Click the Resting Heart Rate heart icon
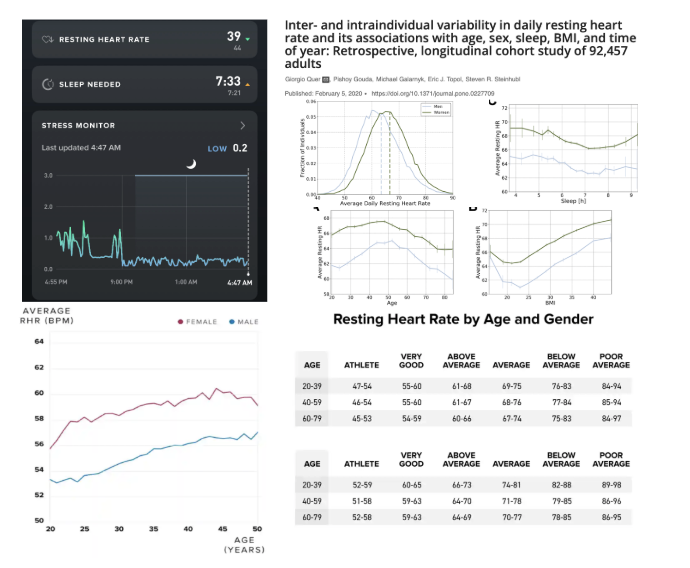 point(47,40)
